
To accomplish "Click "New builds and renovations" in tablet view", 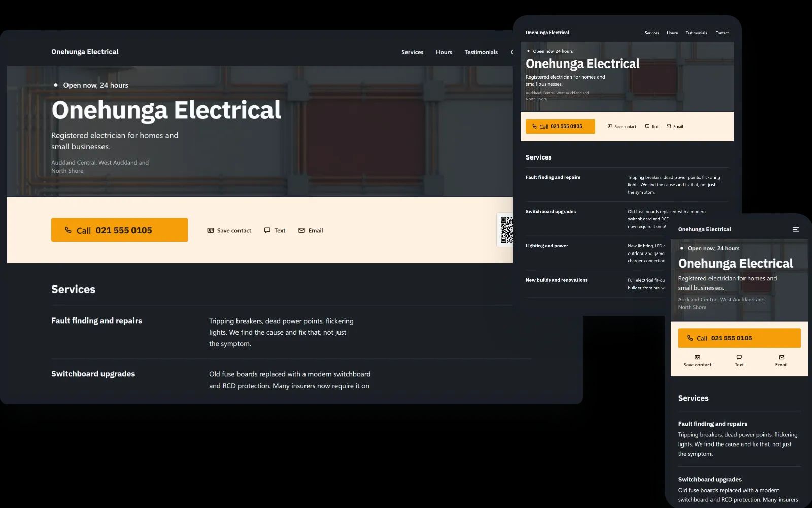I will point(557,280).
